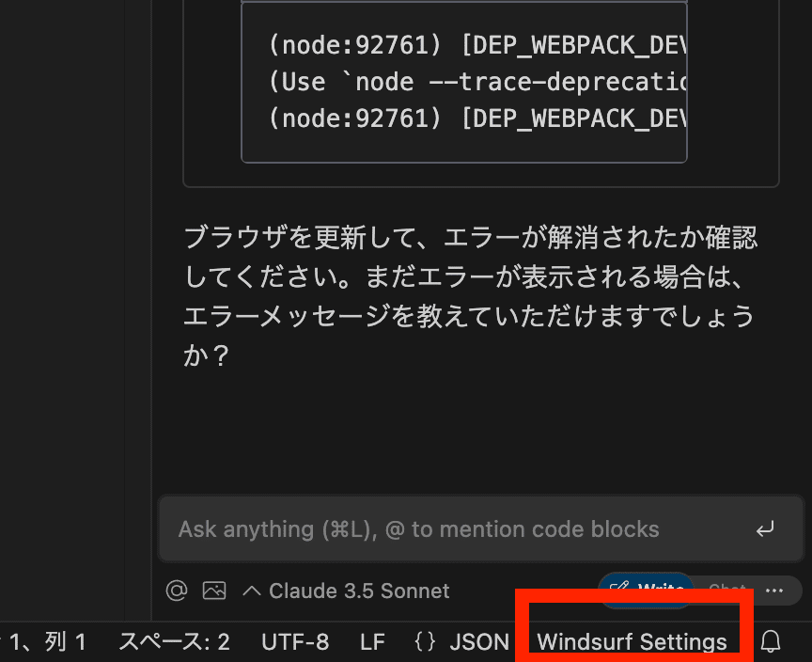Open the notifications bell icon
This screenshot has width=812, height=662.
771,642
